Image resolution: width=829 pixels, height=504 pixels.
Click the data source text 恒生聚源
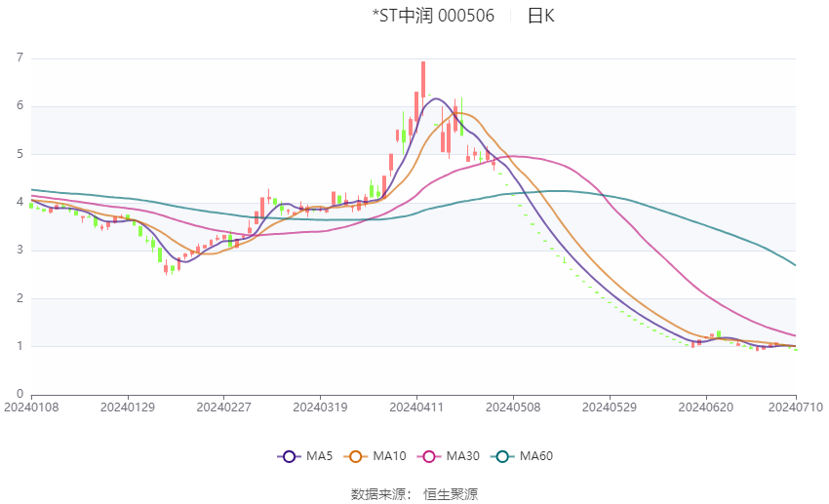pos(451,494)
